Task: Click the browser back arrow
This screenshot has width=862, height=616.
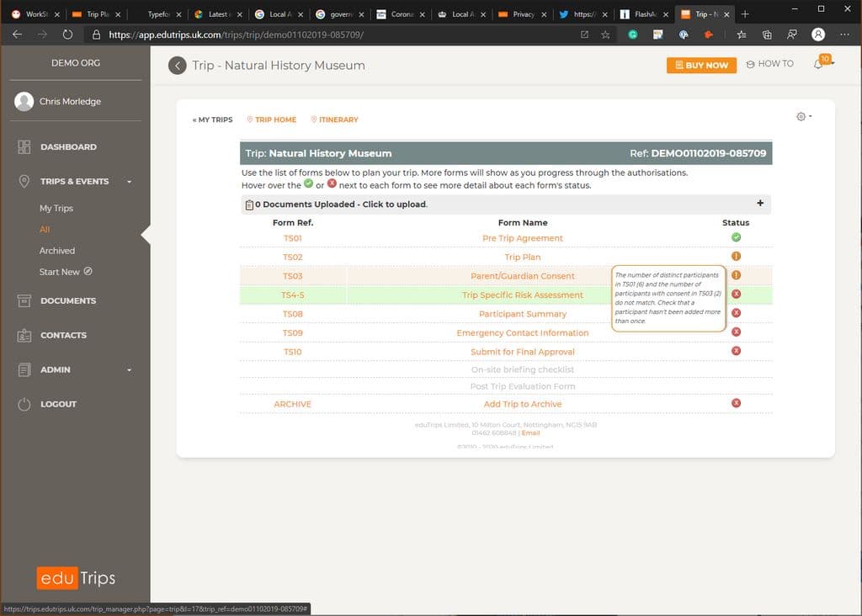Action: [x=17, y=35]
